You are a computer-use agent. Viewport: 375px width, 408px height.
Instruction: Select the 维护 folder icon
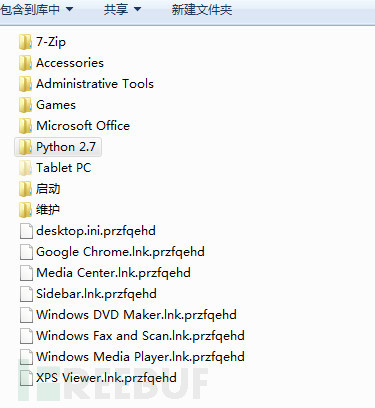tap(26, 210)
